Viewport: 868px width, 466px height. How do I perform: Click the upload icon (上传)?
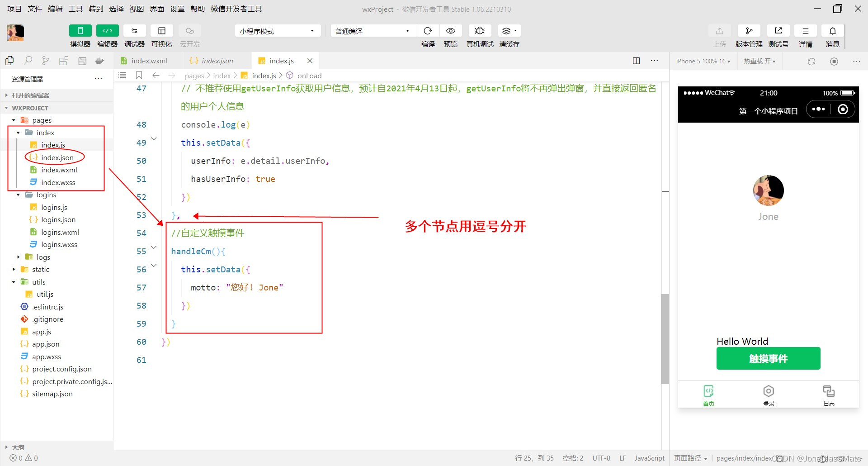(x=720, y=31)
